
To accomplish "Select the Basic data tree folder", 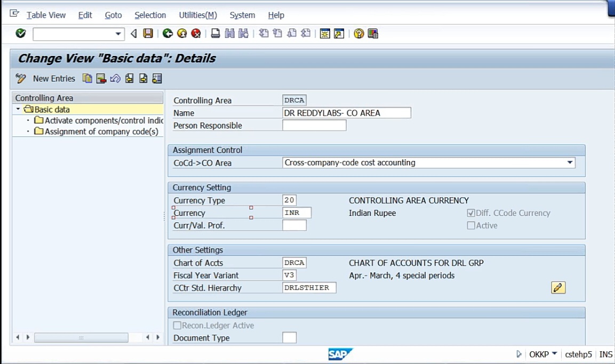I will point(47,109).
